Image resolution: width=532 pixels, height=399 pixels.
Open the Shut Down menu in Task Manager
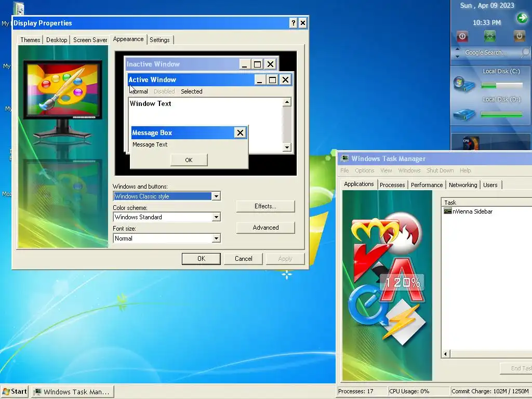[x=440, y=170]
